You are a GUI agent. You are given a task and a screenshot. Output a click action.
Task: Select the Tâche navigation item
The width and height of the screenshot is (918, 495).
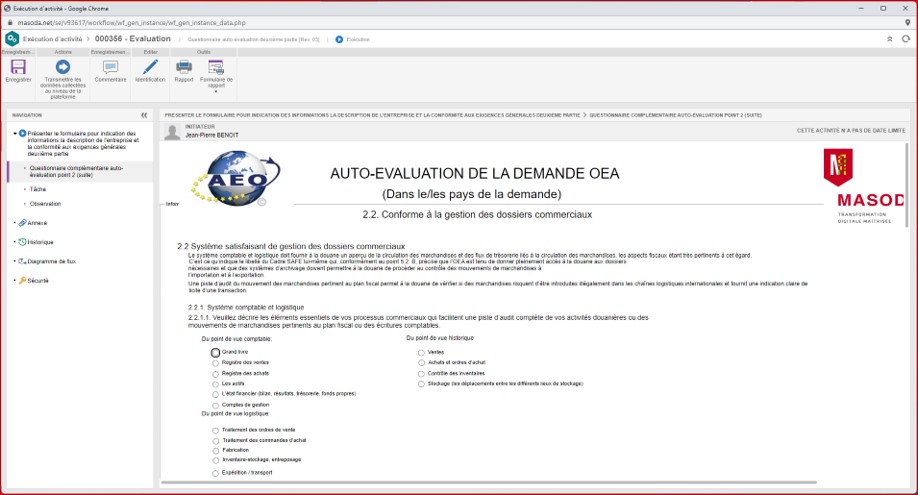pos(38,189)
